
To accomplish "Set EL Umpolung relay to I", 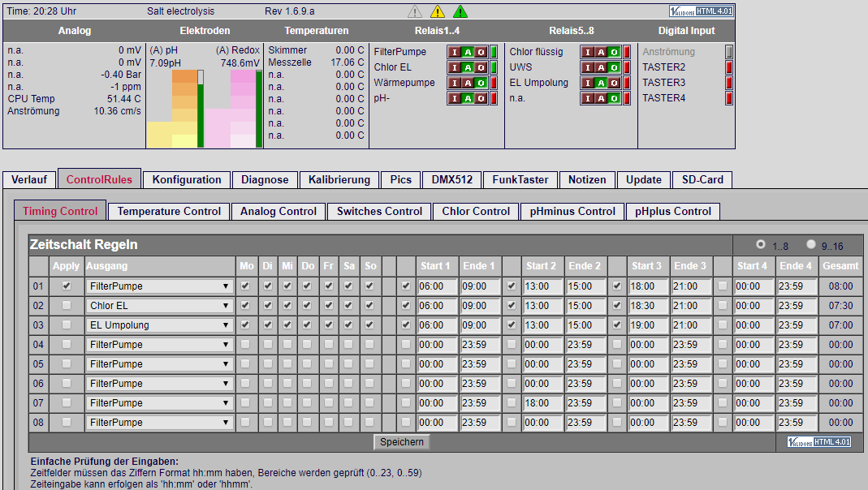I will pyautogui.click(x=587, y=83).
